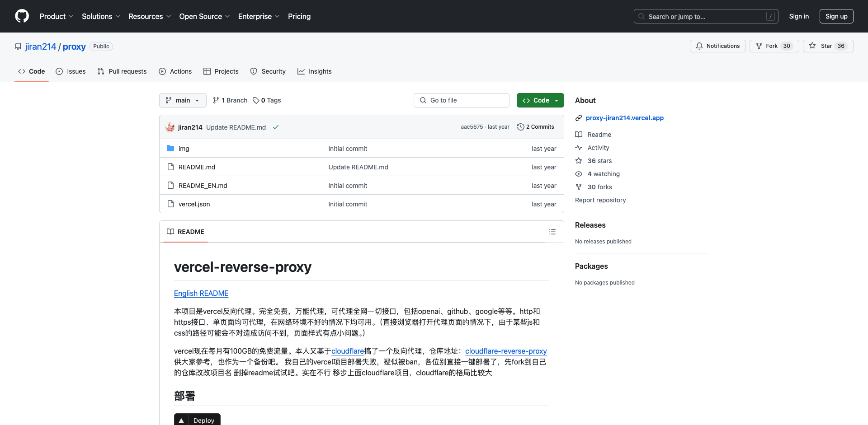Click the GitHub logo icon
Image resolution: width=868 pixels, height=425 pixels.
[x=22, y=16]
